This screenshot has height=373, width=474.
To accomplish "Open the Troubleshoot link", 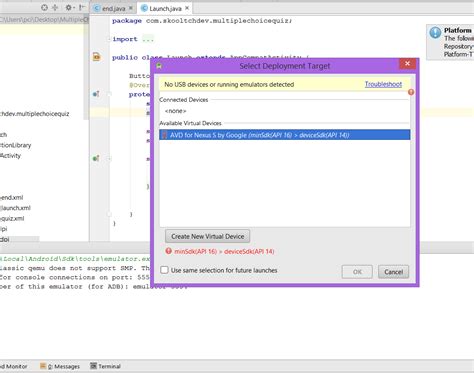I will (383, 84).
